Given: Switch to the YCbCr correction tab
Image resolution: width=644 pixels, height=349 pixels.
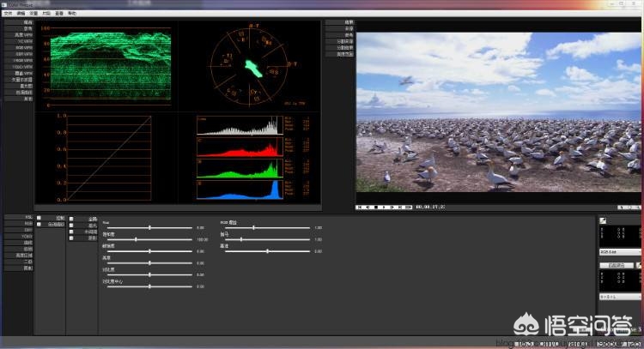Looking at the screenshot, I should pos(17,236).
